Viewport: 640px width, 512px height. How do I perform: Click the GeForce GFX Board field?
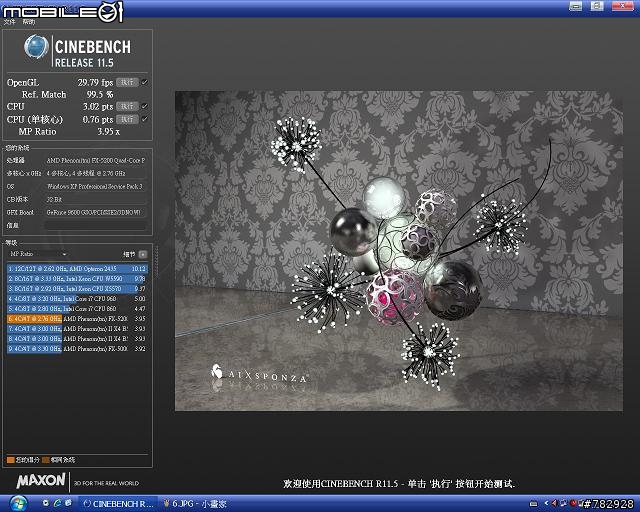(96, 212)
